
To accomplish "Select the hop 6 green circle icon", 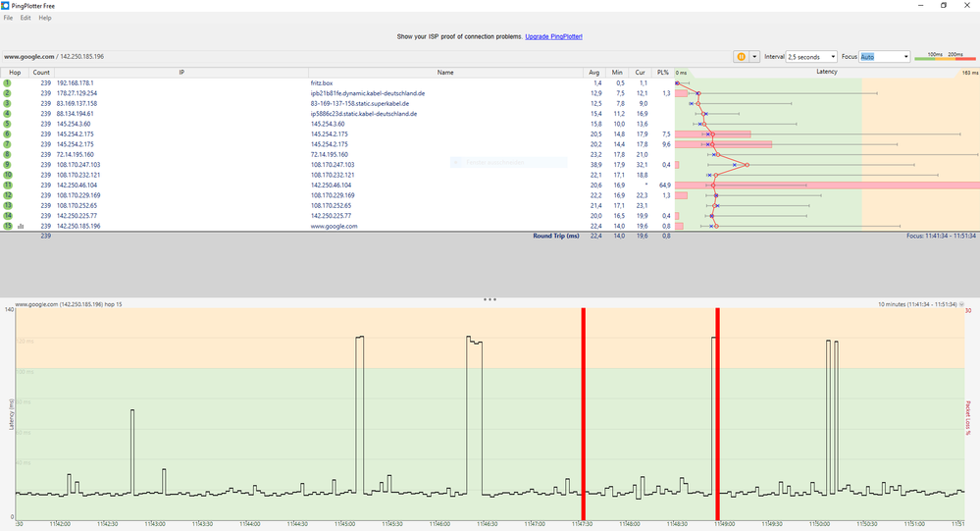I will (8, 133).
